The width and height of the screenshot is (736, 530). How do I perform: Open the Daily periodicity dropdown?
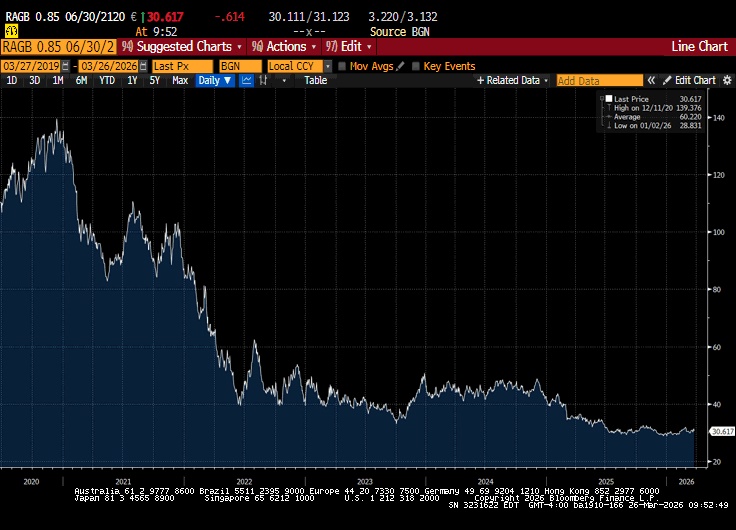215,80
